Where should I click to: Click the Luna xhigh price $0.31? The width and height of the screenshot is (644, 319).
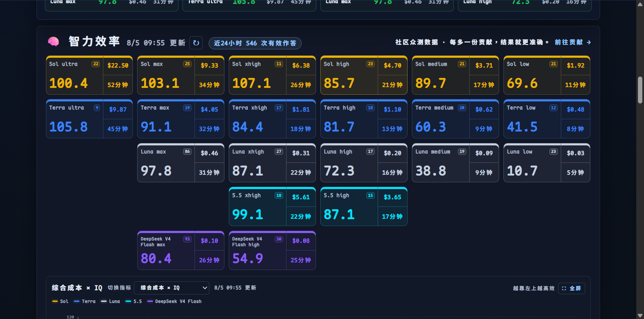point(301,153)
